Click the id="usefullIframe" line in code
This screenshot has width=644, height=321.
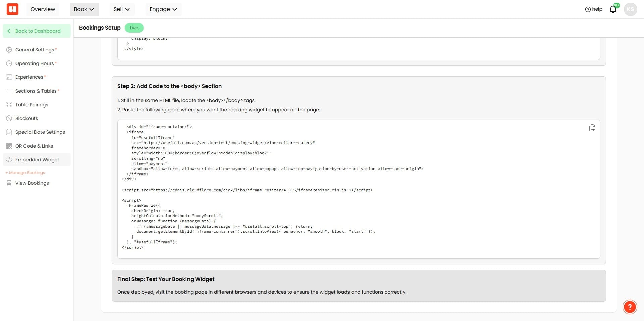[153, 138]
